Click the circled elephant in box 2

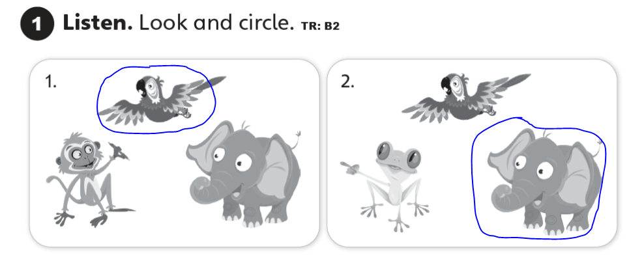545,182
